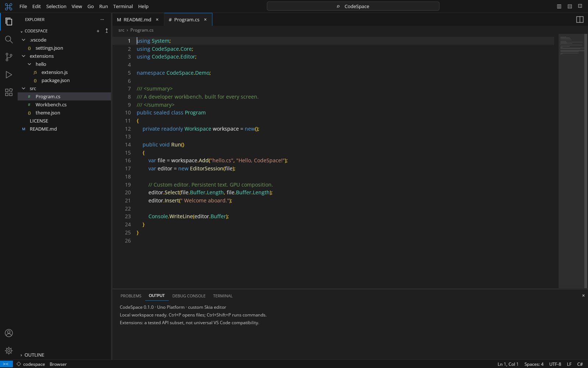Close the bottom output panel
This screenshot has height=368, width=588.
(583, 296)
